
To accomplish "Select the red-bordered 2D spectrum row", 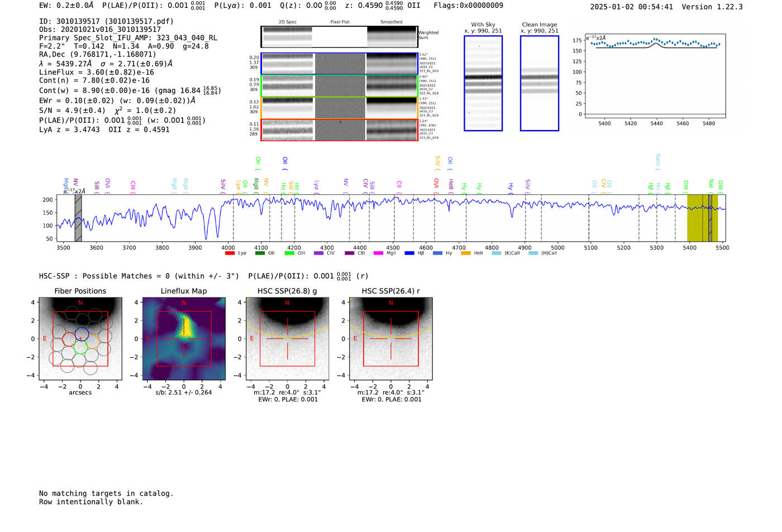I will (x=339, y=130).
